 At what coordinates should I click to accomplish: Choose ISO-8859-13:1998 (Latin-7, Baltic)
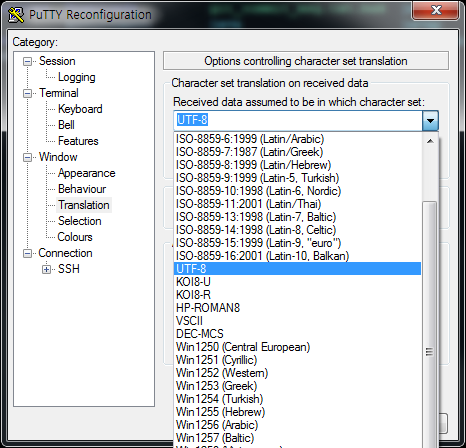pyautogui.click(x=297, y=217)
